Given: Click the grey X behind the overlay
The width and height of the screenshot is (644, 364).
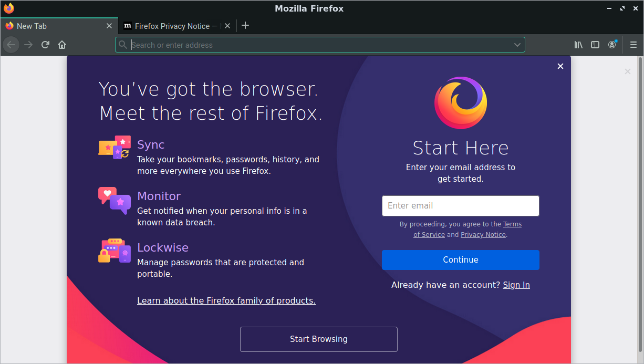Looking at the screenshot, I should pos(628,71).
